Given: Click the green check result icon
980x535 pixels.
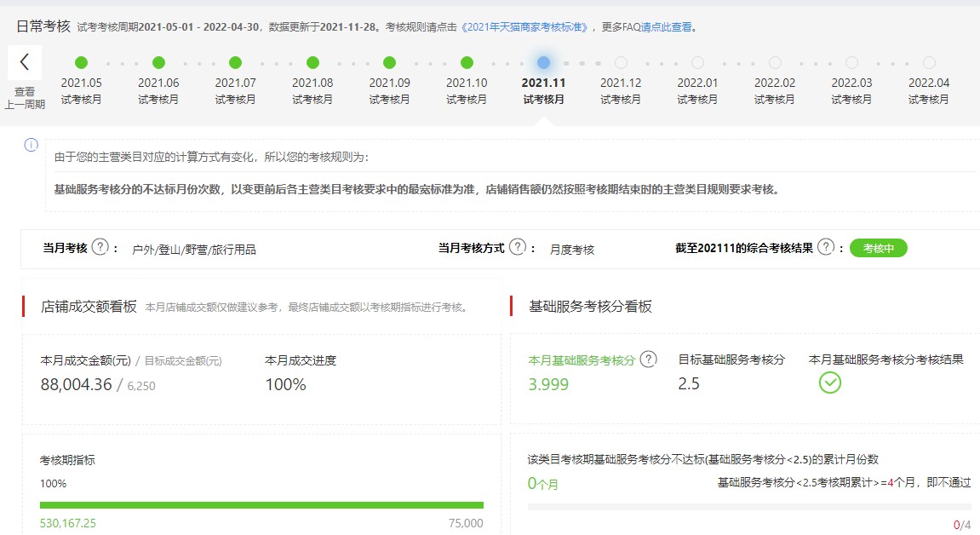Looking at the screenshot, I should point(830,383).
